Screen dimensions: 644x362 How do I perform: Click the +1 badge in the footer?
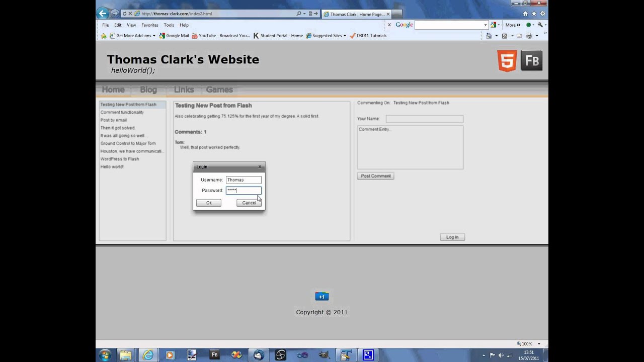pos(322,297)
